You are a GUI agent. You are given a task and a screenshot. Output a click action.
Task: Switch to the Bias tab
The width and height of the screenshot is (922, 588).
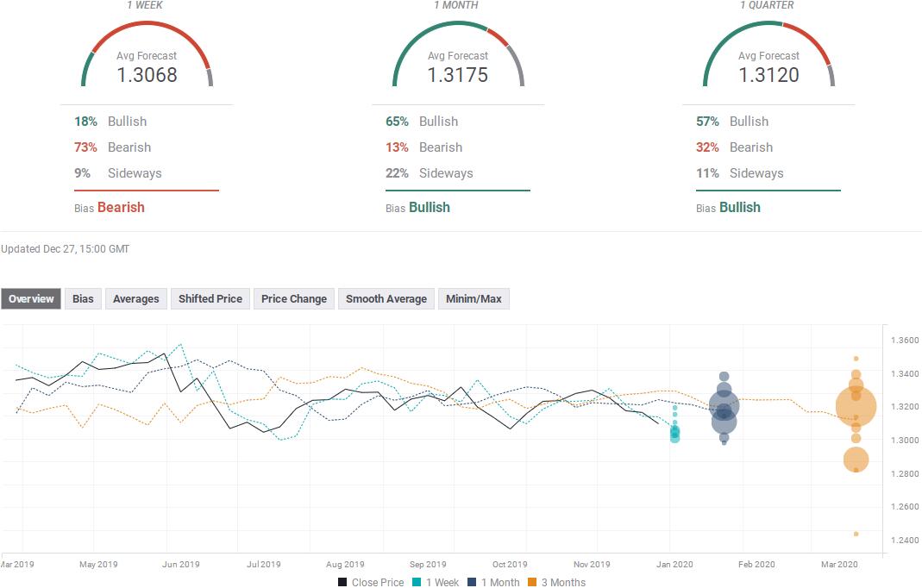[83, 298]
